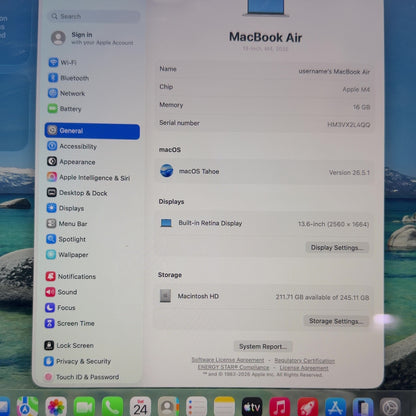Open Battery settings in the sidebar
The width and height of the screenshot is (416, 416).
click(65, 109)
